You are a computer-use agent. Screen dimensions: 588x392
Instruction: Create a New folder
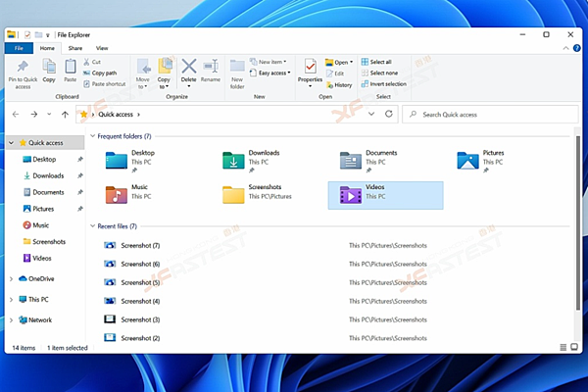tap(237, 74)
